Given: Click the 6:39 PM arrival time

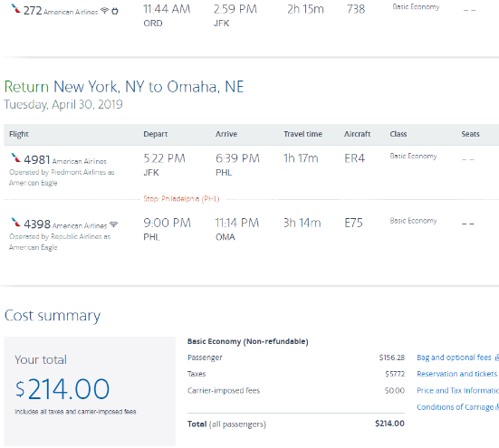Looking at the screenshot, I should (x=237, y=158).
